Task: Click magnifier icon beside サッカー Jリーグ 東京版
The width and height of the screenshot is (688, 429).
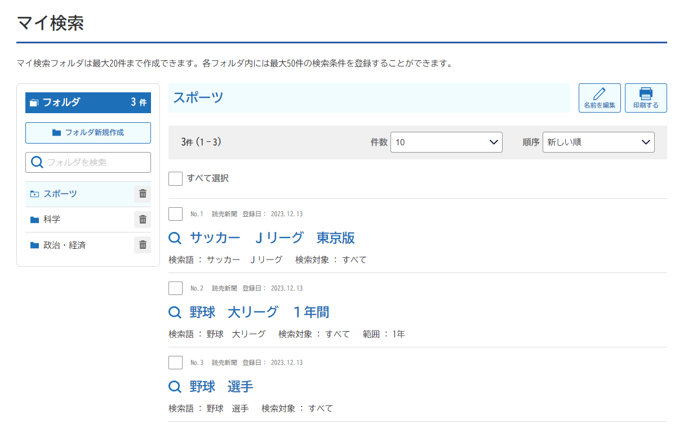Action: [x=175, y=238]
